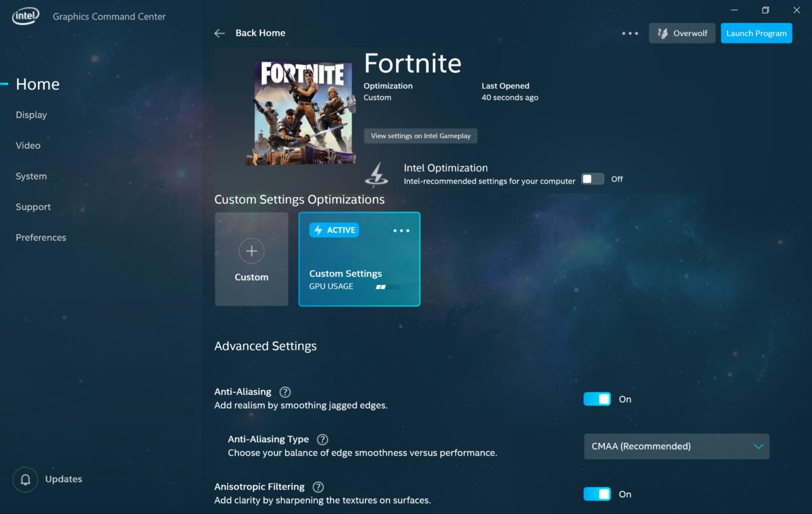Turn off the Anisotropic Filtering toggle
Screen dimensions: 812x514
point(597,494)
